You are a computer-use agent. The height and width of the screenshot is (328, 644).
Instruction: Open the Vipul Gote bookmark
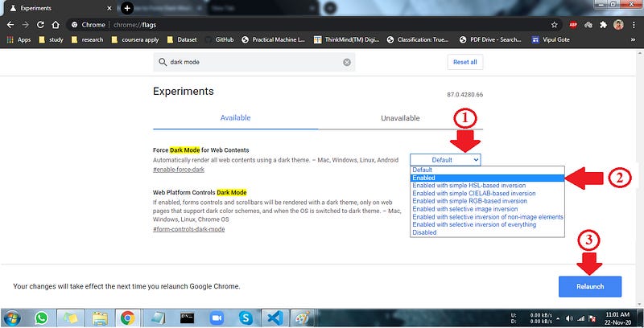(x=551, y=39)
